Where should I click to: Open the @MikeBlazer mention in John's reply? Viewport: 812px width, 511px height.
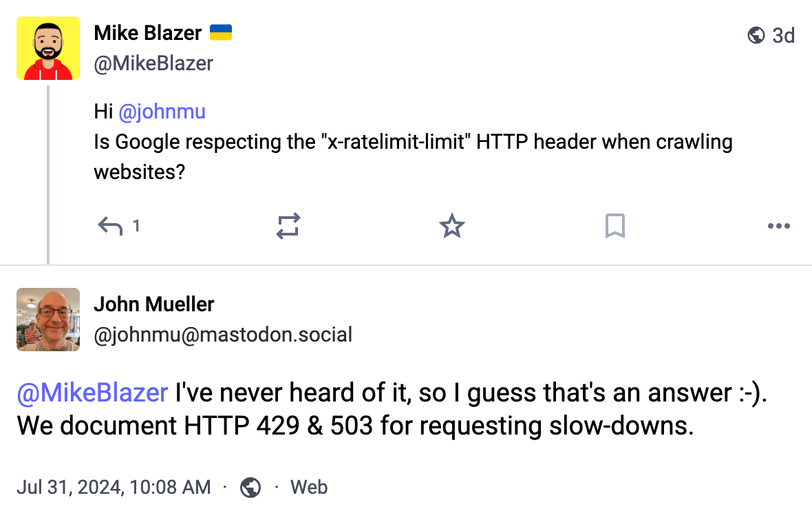(x=92, y=393)
